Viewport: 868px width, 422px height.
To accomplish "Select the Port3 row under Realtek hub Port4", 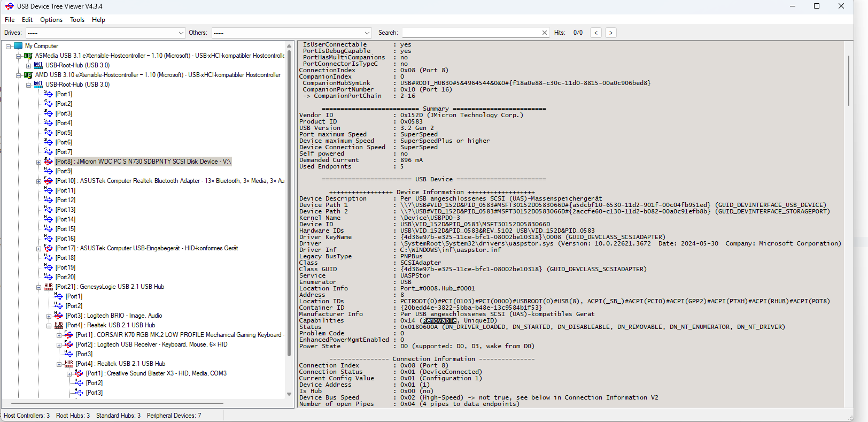I will pyautogui.click(x=84, y=354).
